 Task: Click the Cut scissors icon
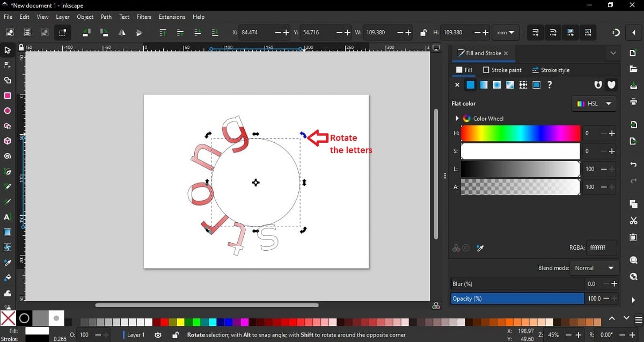click(x=633, y=221)
